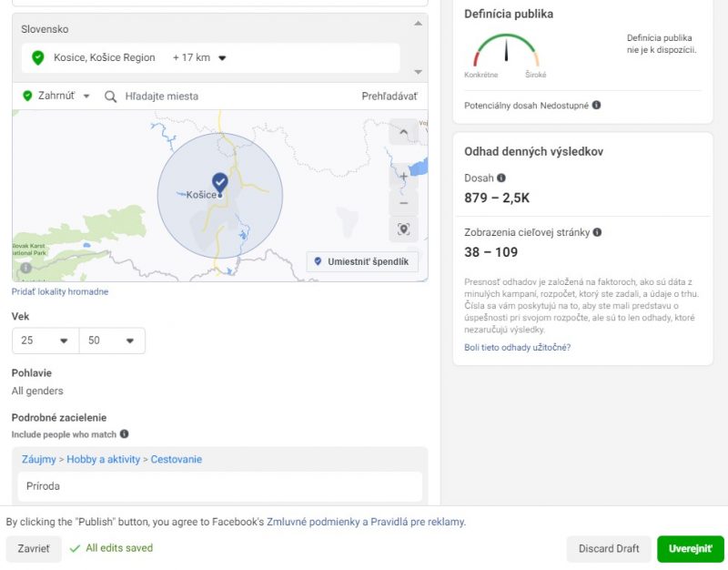728x570 pixels.
Task: Click the All edits saved checkmark
Action: [x=75, y=549]
